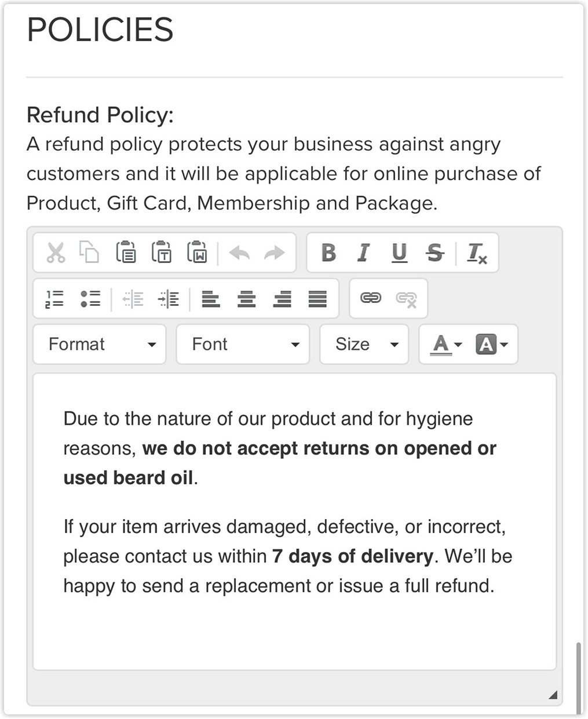Screen dimensions: 588x719
Task: Align text to the left
Action: 210,299
